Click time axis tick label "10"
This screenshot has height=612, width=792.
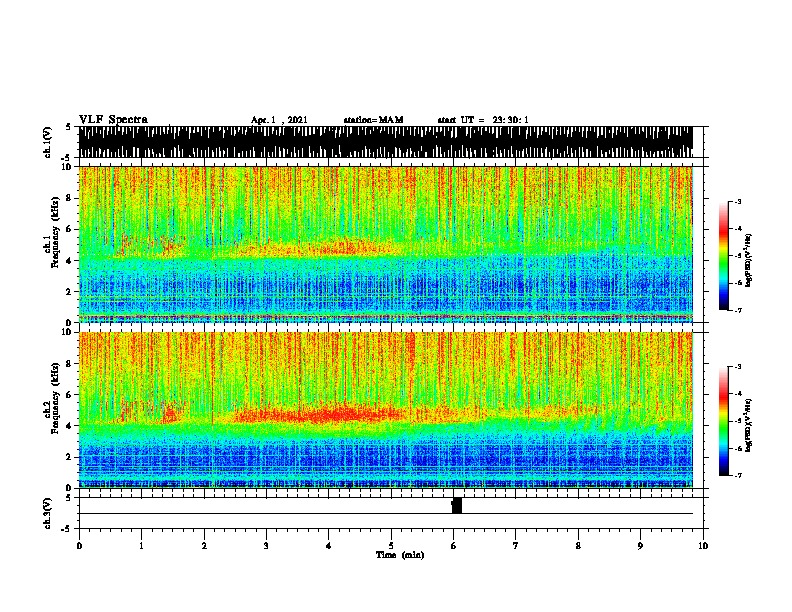pos(703,546)
